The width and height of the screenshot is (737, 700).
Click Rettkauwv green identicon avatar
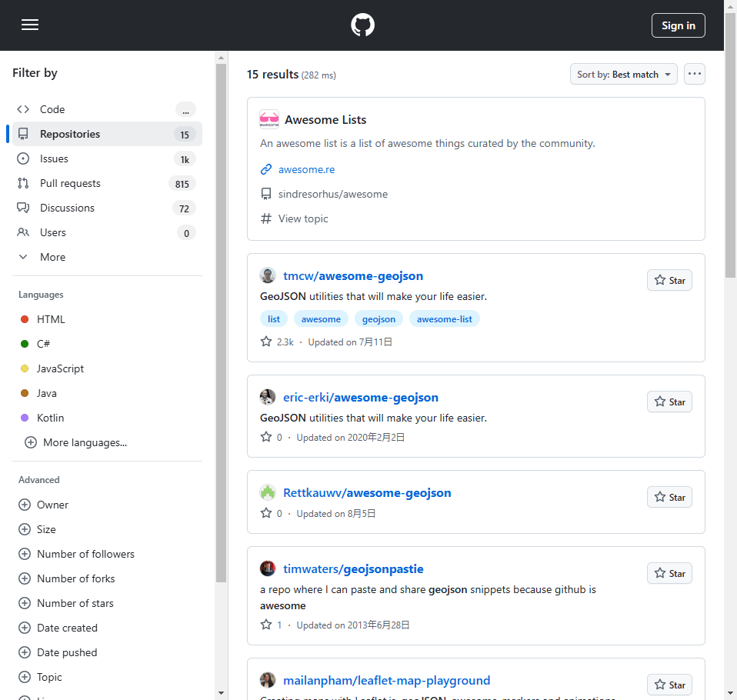(x=268, y=492)
